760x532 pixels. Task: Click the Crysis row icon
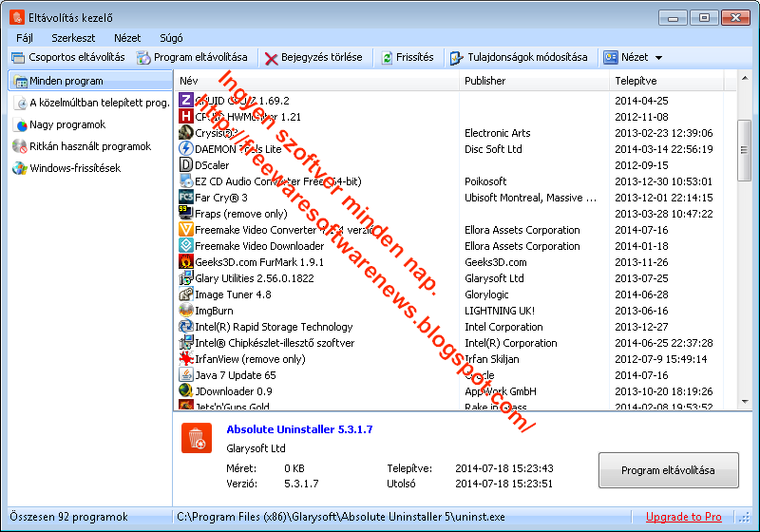(186, 132)
